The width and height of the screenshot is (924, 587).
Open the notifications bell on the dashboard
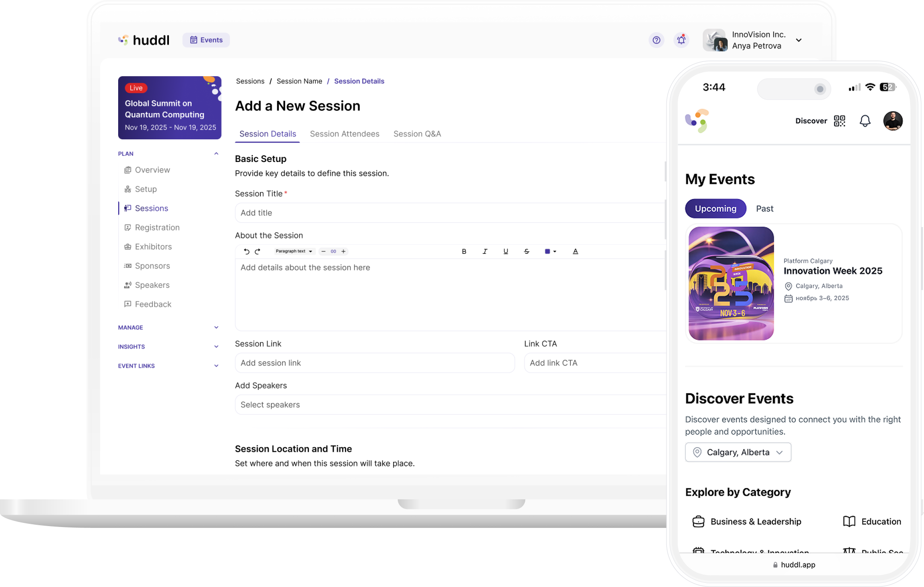tap(681, 40)
